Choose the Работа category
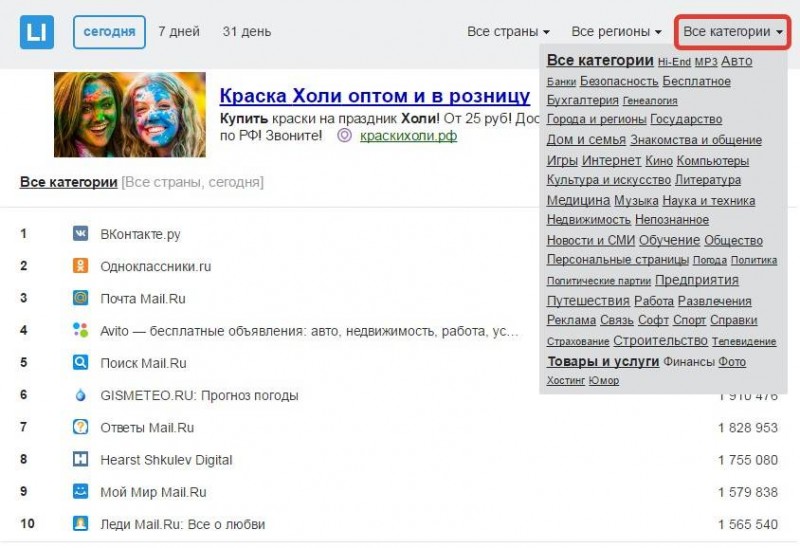The image size is (800, 548). point(654,301)
